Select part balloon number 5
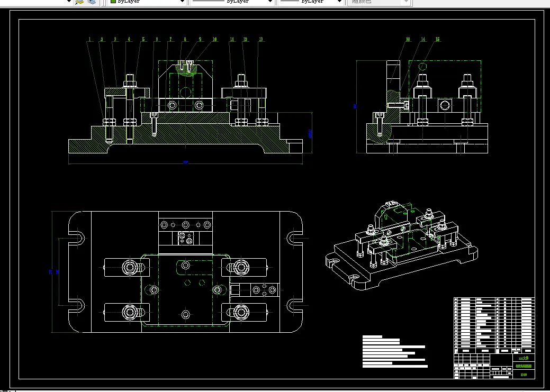 click(143, 39)
